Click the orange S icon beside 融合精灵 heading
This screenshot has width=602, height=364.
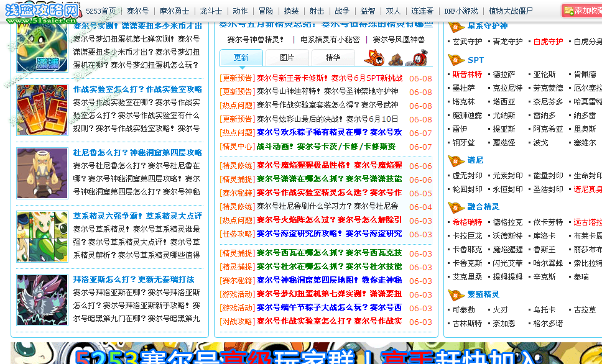456,207
